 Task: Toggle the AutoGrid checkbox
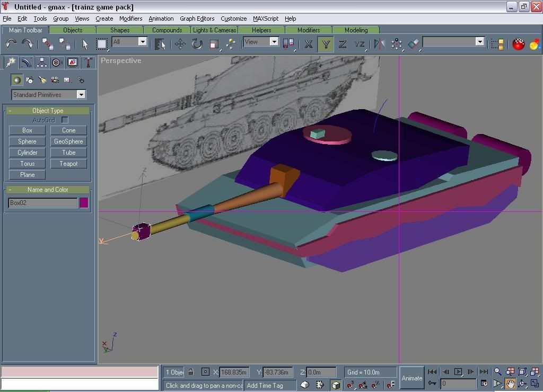[x=65, y=120]
